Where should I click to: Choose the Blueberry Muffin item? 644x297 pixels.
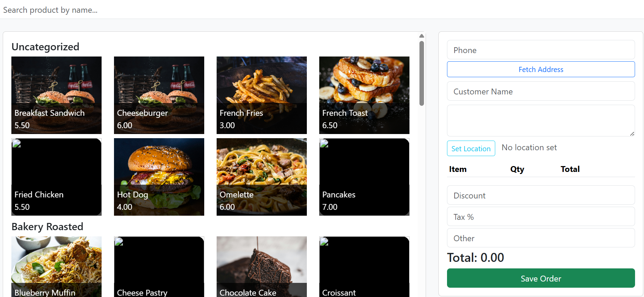[56, 267]
